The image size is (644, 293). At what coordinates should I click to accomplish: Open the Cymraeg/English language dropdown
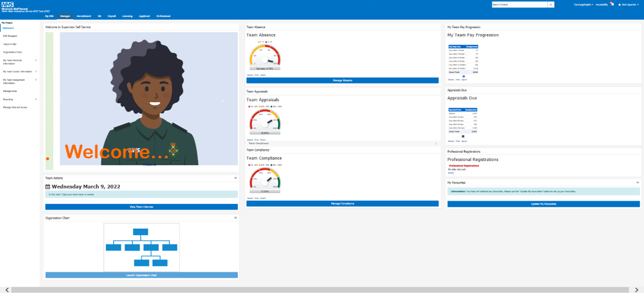[584, 5]
